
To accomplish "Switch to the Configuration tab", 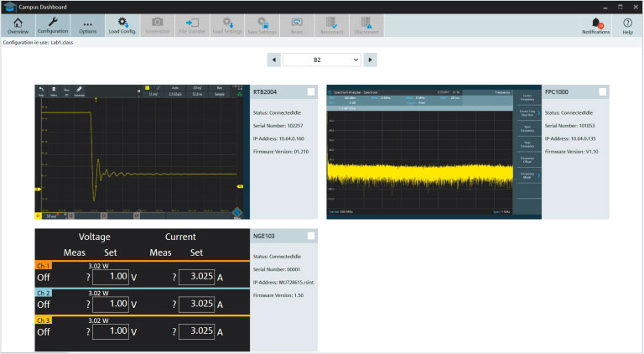I will tap(53, 25).
